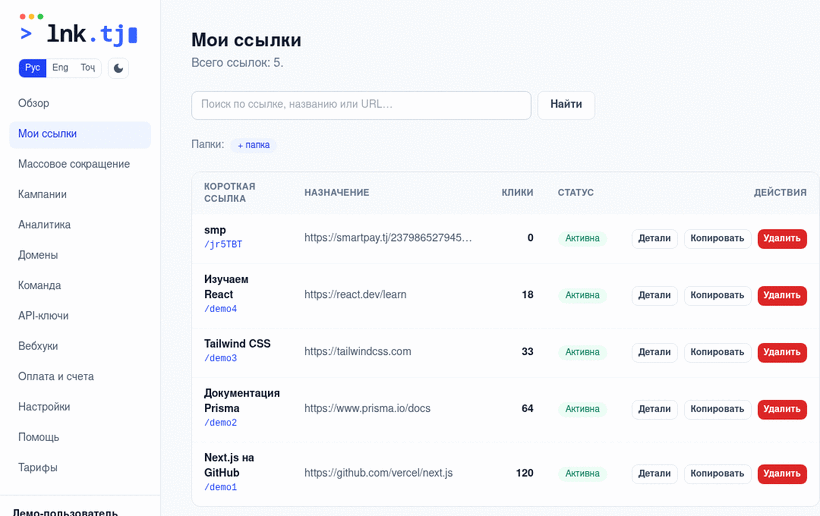Click the Активна status of smp
Image resolution: width=820 pixels, height=516 pixels.
pyautogui.click(x=582, y=238)
